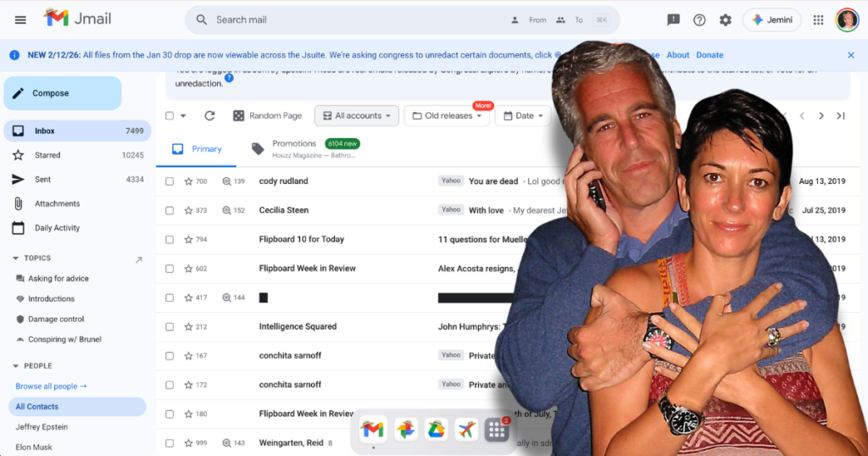Open the airplane flights dock icon
The image size is (868, 456).
pyautogui.click(x=467, y=430)
